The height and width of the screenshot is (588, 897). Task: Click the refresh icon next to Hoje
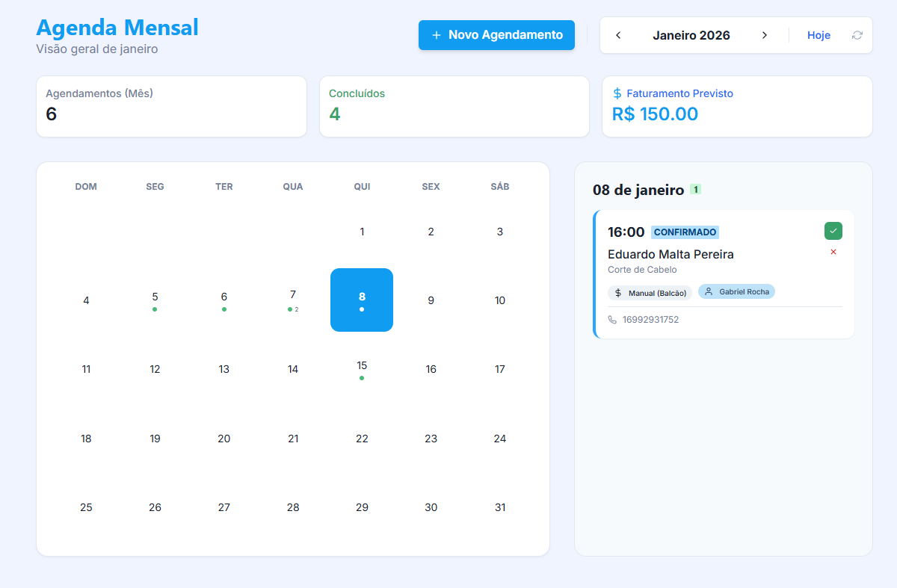click(x=857, y=35)
